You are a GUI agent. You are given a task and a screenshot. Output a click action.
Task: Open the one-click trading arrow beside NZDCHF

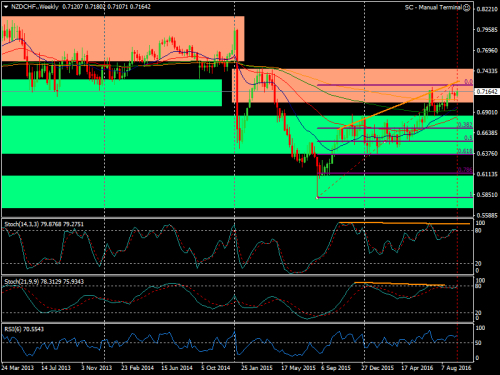[x=5, y=7]
